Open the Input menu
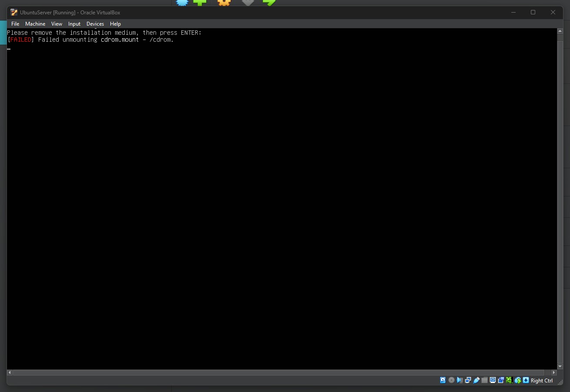570x392 pixels. (x=74, y=24)
